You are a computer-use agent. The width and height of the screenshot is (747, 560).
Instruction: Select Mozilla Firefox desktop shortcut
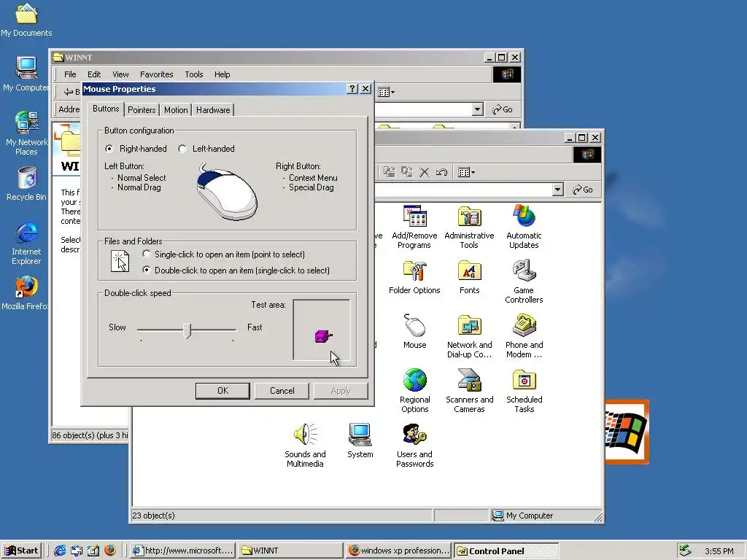coord(26,287)
